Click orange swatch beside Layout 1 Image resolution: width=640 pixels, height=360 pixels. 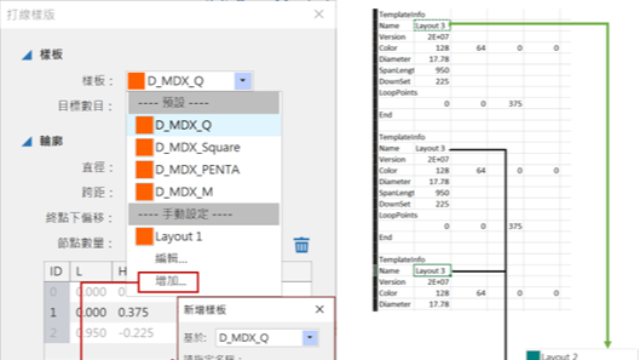[144, 236]
